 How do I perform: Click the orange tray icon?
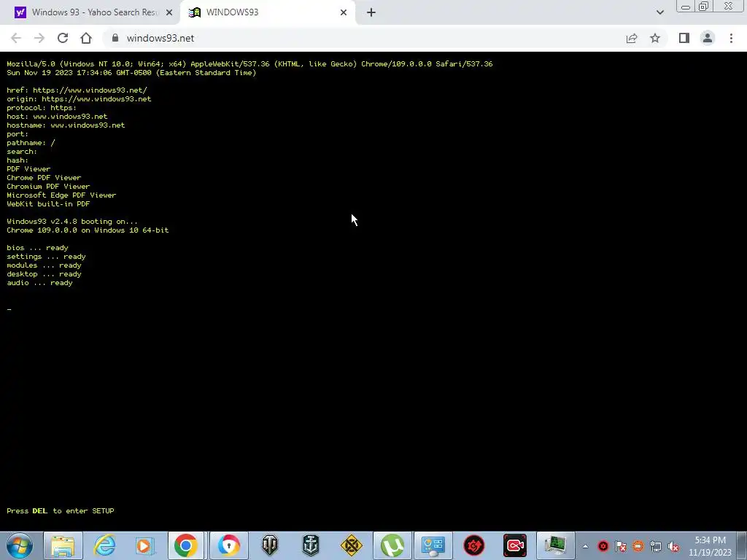pos(638,546)
